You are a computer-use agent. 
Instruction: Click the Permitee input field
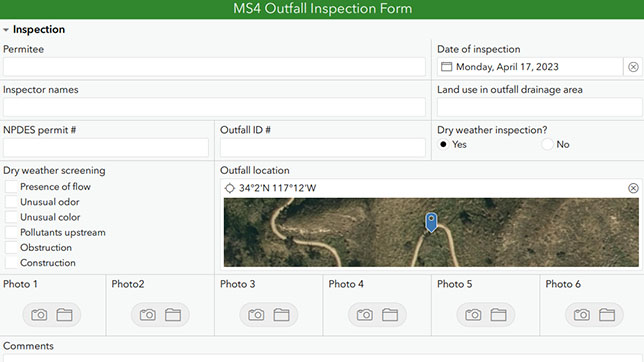[214, 67]
